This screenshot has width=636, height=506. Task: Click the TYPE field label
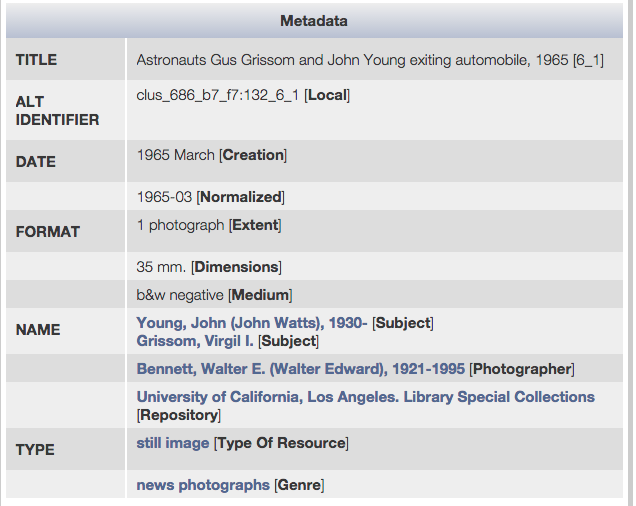[x=36, y=450]
